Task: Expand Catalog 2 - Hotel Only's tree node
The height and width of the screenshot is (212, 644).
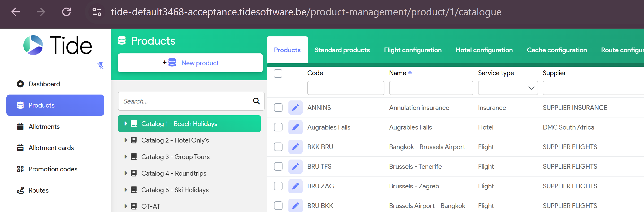Action: pos(126,140)
